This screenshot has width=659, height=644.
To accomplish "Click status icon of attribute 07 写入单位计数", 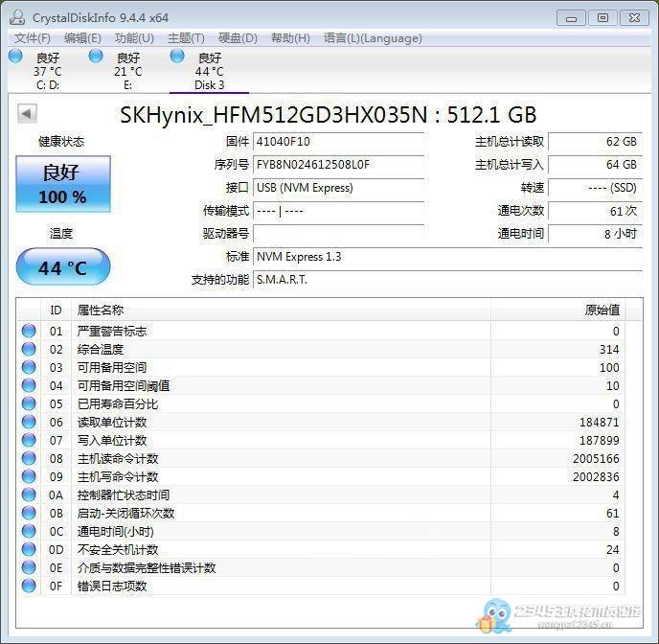I will click(29, 440).
